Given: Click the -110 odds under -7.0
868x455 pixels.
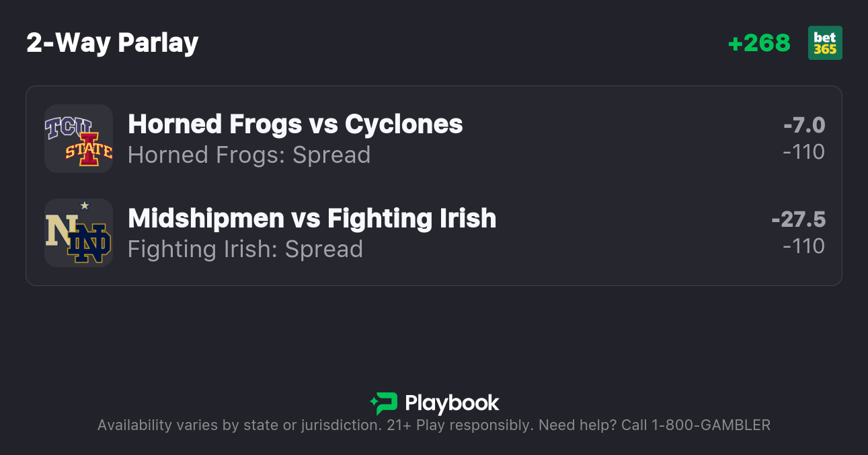Looking at the screenshot, I should (803, 152).
